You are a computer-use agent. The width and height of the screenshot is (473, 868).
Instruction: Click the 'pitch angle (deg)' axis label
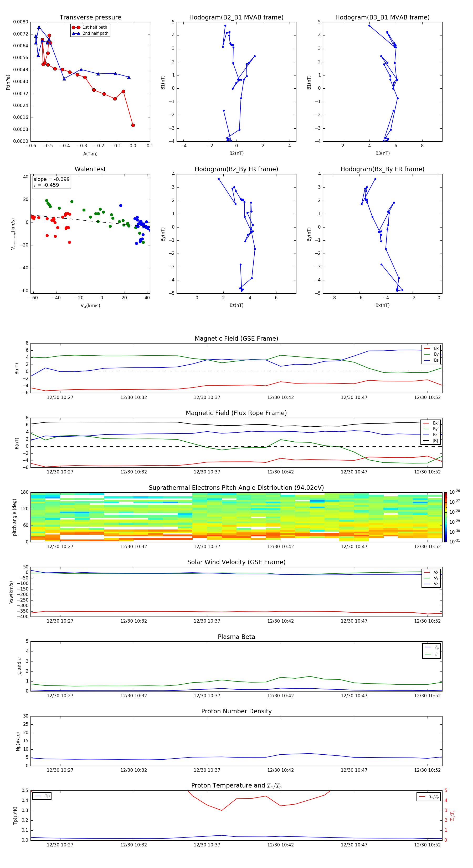[x=14, y=517]
